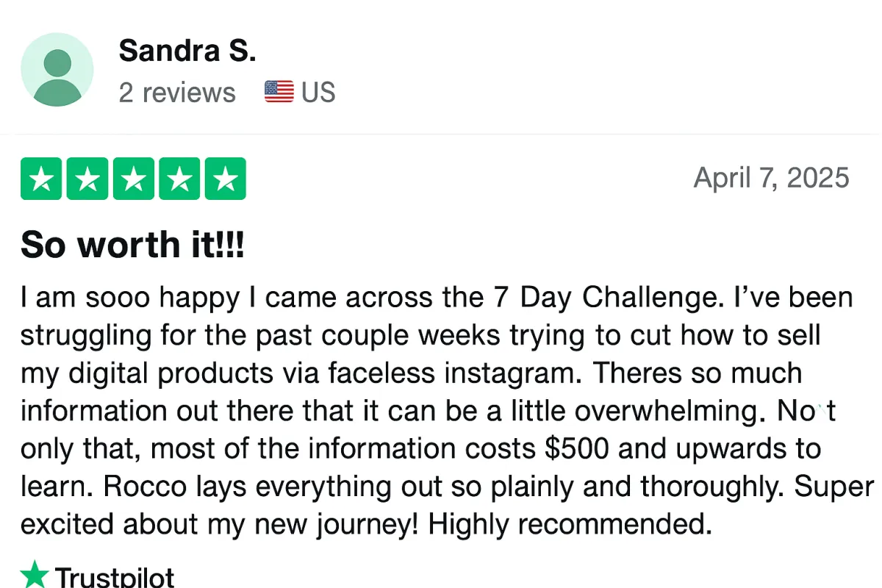Click the April 7, 2025 review date

[x=772, y=178]
